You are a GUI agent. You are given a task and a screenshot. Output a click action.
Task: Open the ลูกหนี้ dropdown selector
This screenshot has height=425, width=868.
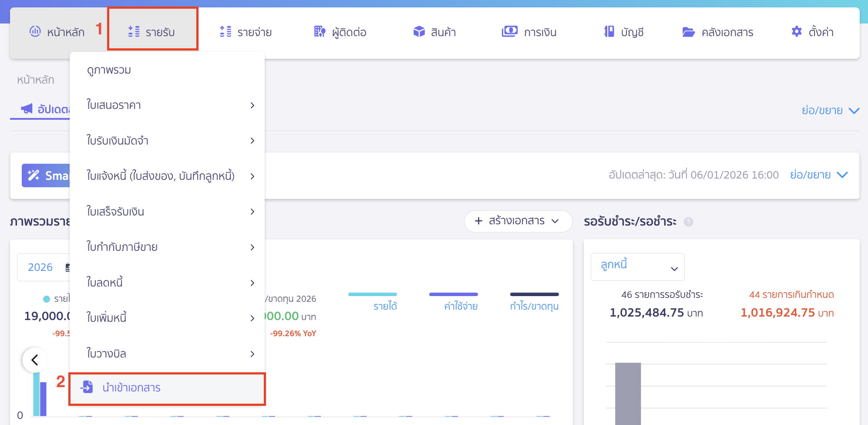(637, 267)
